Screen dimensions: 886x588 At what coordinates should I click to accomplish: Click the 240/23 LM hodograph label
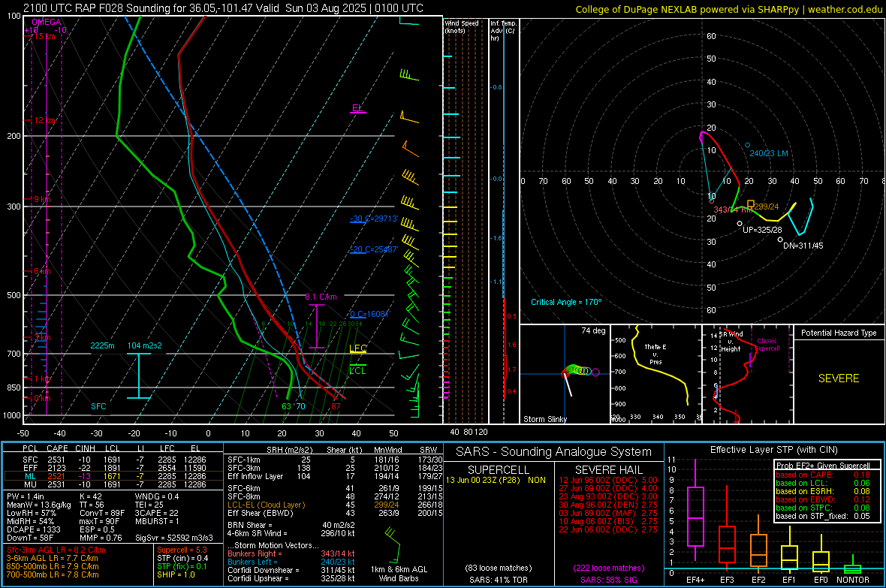point(768,153)
